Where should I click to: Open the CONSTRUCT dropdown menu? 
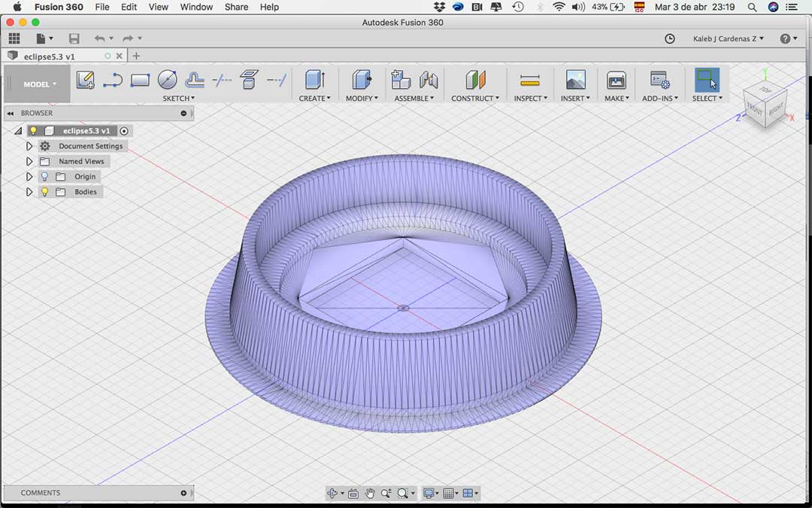click(475, 98)
